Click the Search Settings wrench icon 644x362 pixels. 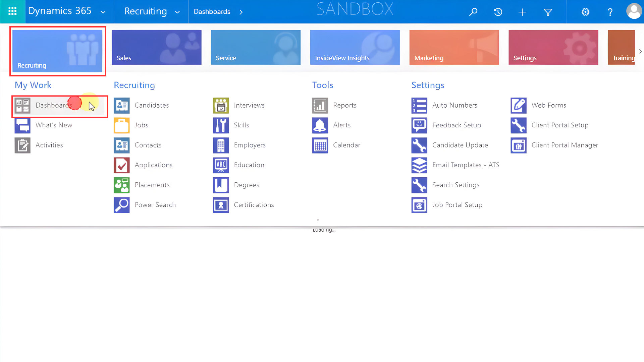419,185
